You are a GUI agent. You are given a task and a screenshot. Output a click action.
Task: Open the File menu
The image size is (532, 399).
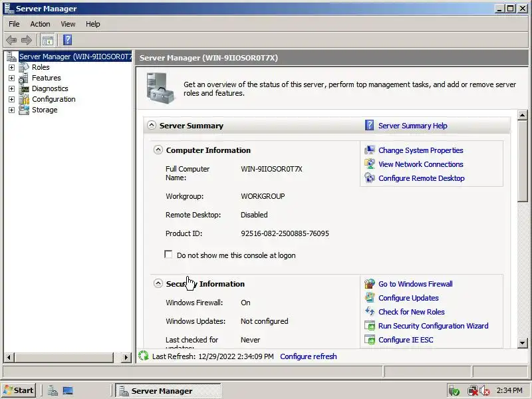pos(14,24)
